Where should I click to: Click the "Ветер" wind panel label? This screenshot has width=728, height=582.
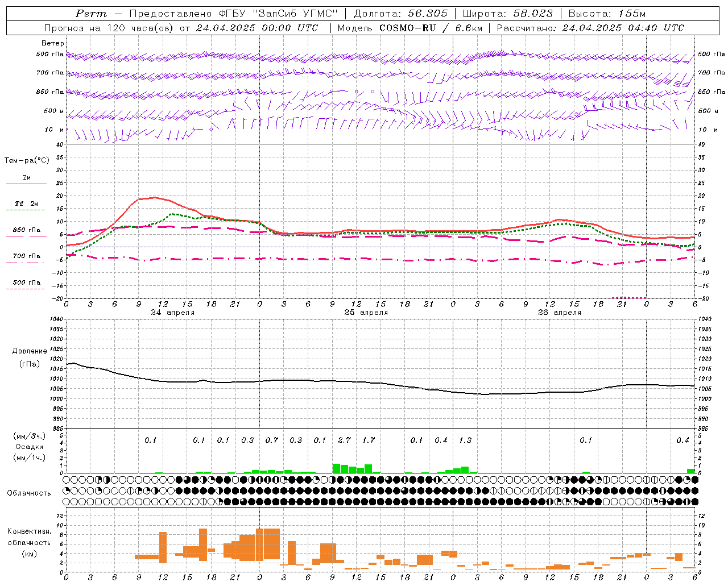pyautogui.click(x=52, y=43)
